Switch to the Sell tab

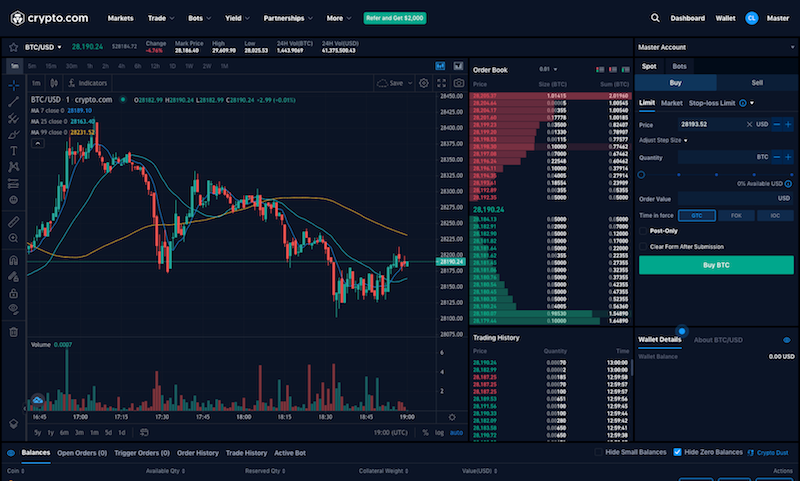coord(757,83)
